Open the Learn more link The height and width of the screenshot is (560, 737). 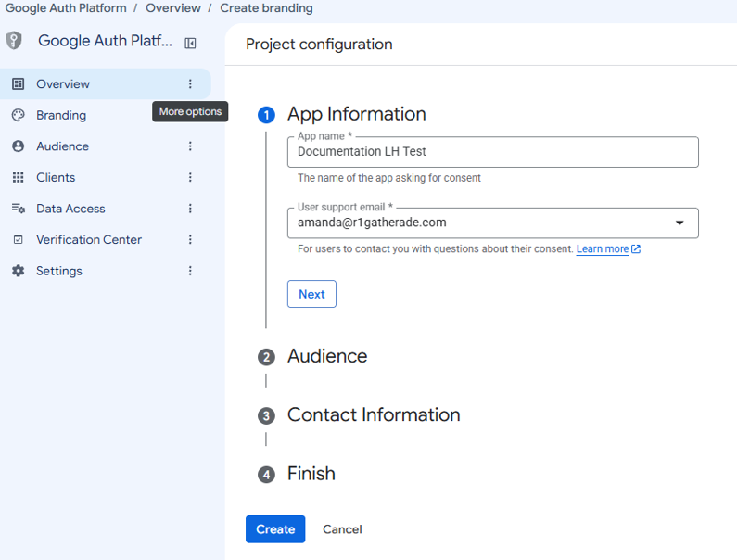click(603, 249)
